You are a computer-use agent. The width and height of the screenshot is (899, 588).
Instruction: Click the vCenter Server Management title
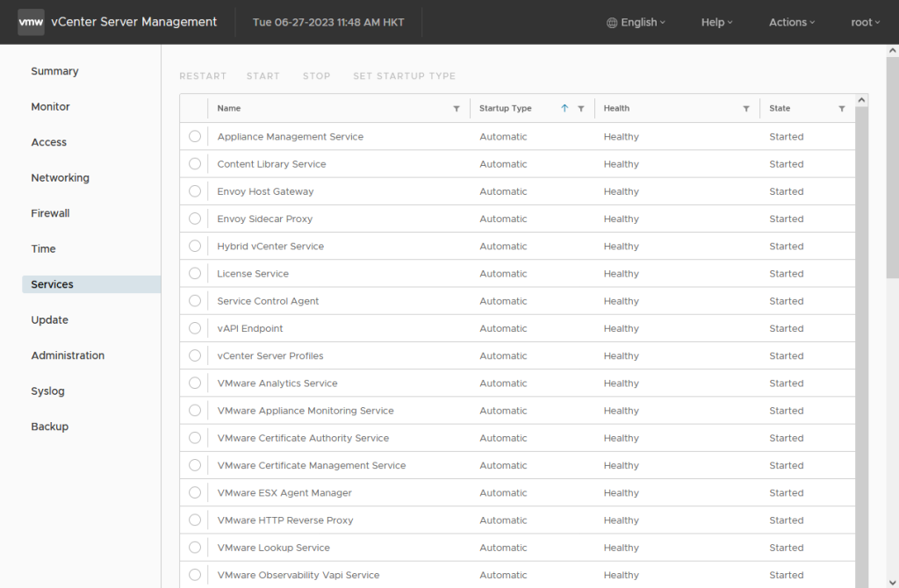(133, 22)
